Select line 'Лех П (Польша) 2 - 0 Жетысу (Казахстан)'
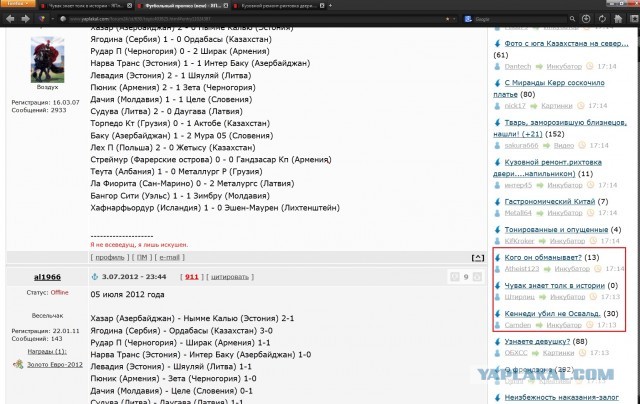The height and width of the screenshot is (404, 640). 173,148
